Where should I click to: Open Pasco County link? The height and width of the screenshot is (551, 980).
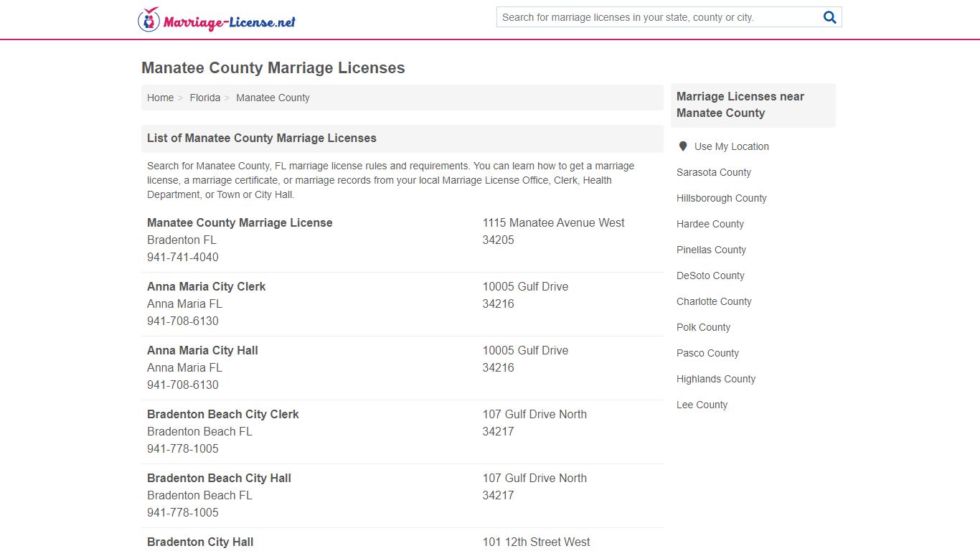(707, 353)
